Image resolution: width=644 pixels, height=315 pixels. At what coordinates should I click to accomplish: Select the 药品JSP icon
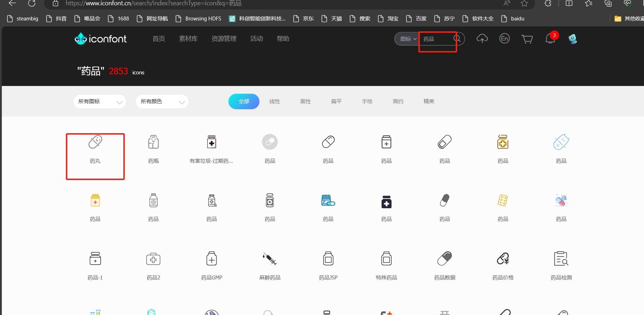point(328,259)
